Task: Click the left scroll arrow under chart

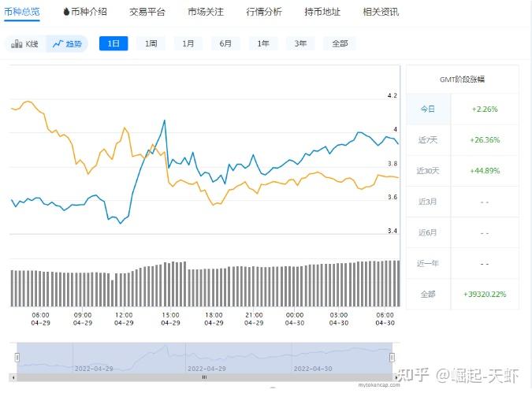Action: click(x=13, y=377)
